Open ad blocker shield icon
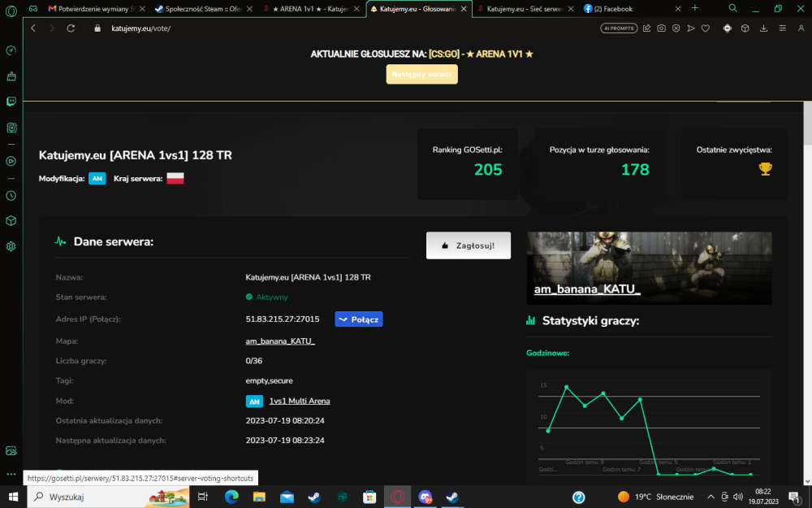This screenshot has height=508, width=812. (x=676, y=28)
